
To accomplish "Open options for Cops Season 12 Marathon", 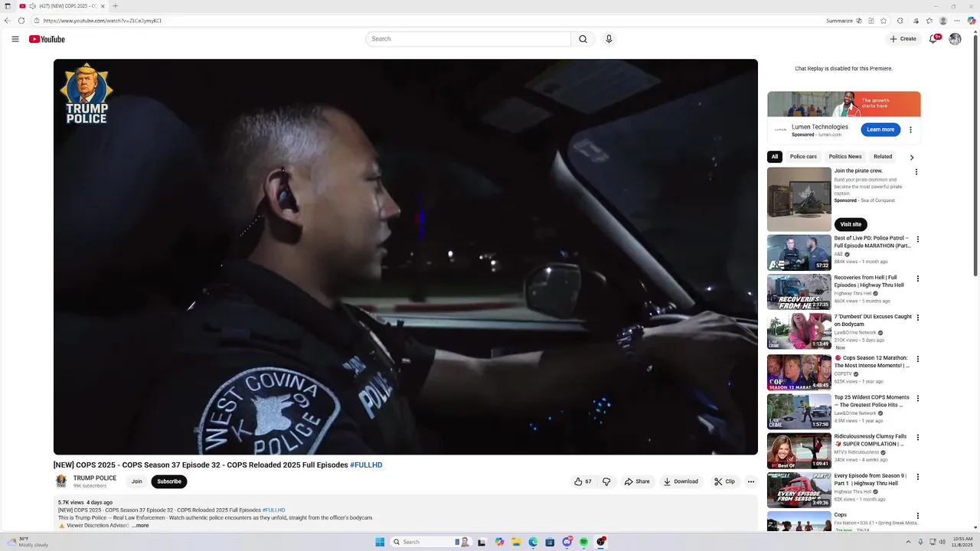I will (917, 359).
